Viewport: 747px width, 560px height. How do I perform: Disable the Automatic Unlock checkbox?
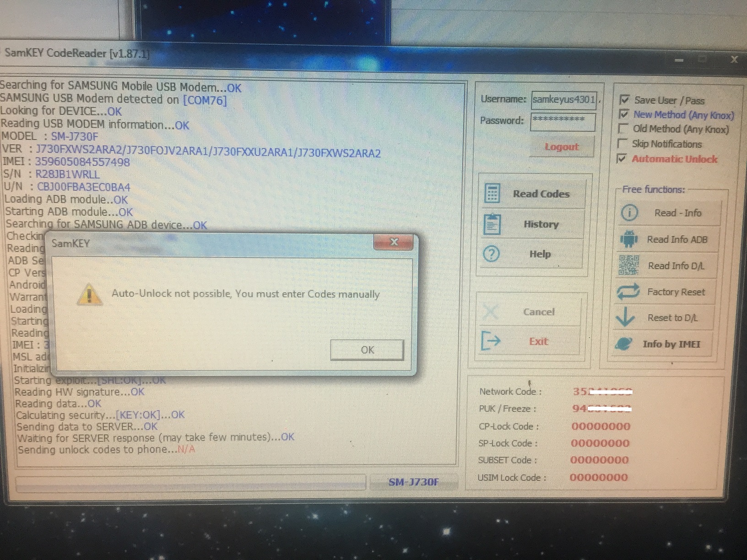coord(622,159)
